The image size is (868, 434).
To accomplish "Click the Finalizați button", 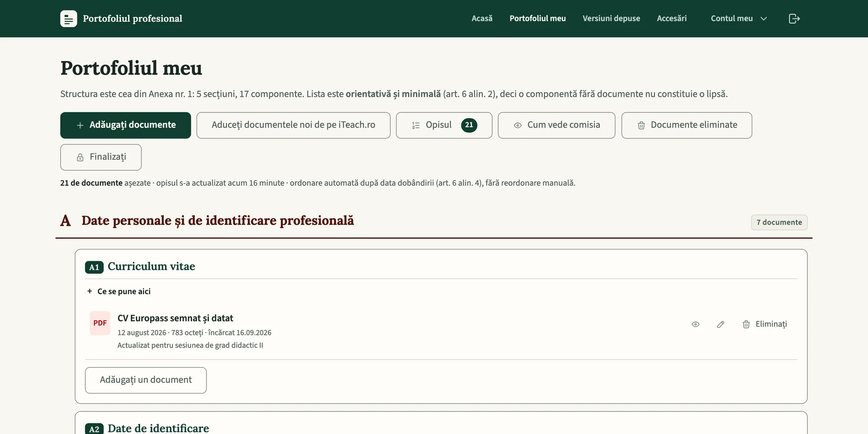I will click(101, 157).
